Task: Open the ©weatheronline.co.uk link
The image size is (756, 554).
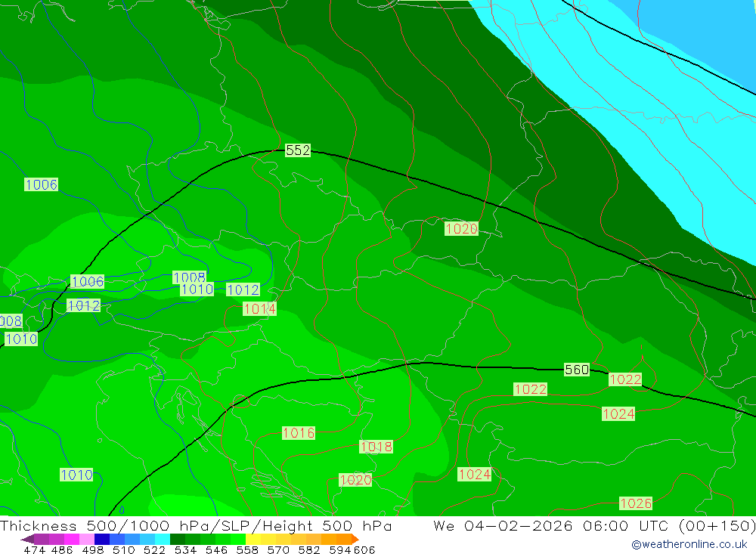Action: point(689,544)
